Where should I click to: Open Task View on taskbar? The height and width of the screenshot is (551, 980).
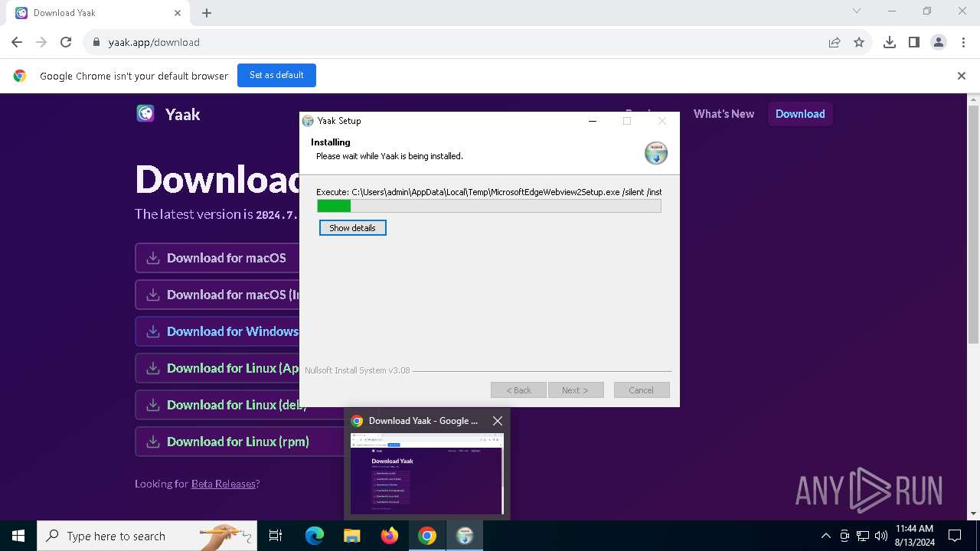[x=276, y=536]
